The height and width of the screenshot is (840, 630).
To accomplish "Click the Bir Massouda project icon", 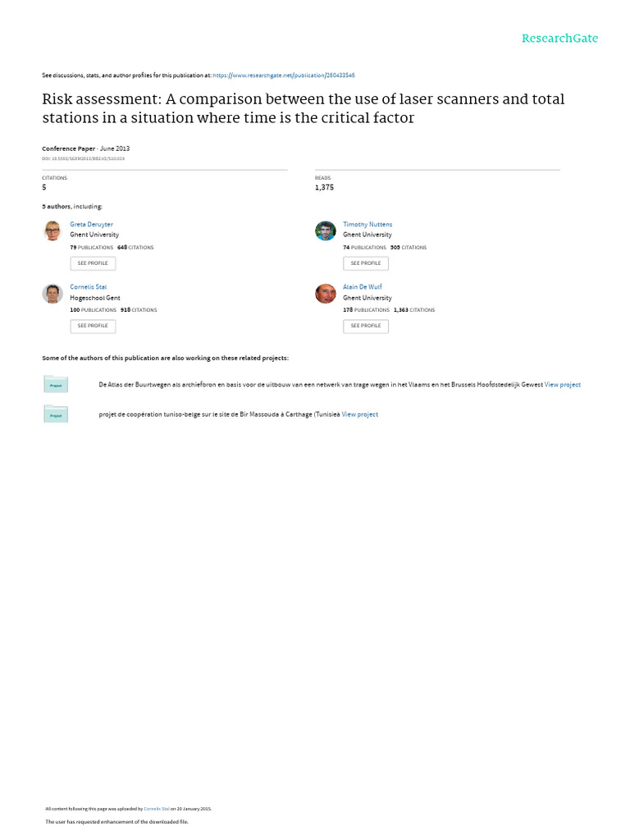I will [x=56, y=414].
